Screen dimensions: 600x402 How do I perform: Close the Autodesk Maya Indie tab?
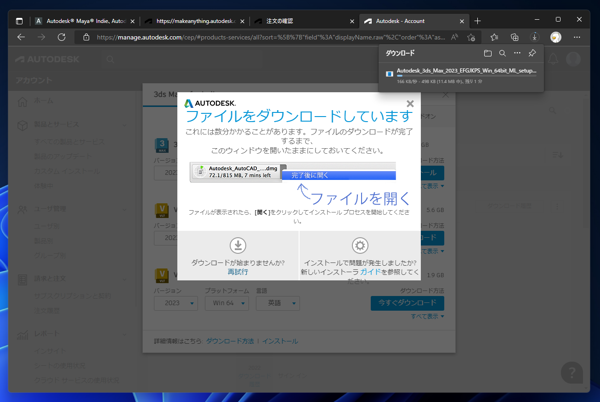tap(132, 21)
